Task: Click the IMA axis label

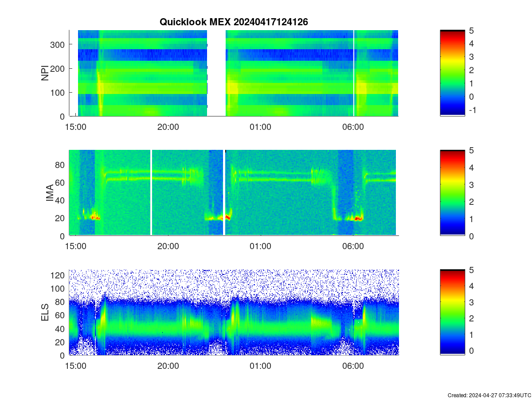Action: coord(50,193)
